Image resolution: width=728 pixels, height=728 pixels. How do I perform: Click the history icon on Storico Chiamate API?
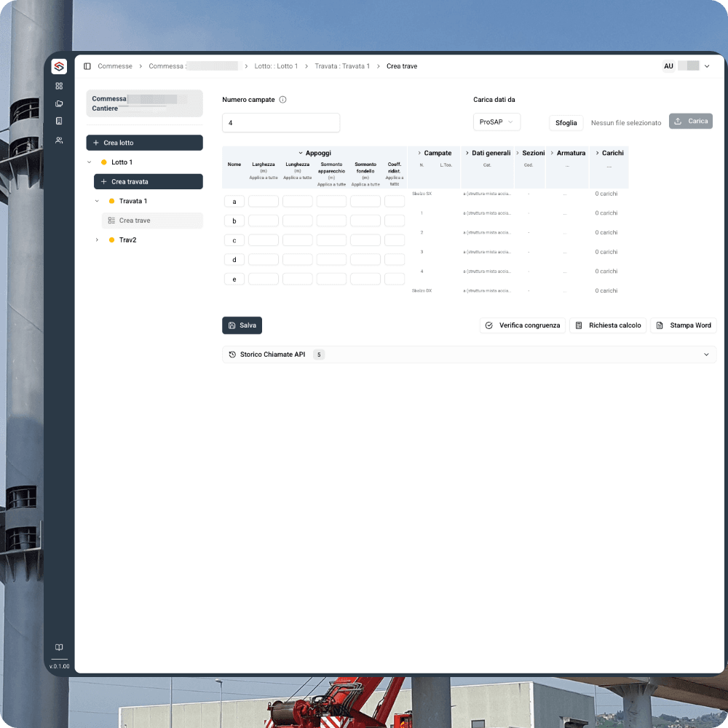tap(234, 355)
